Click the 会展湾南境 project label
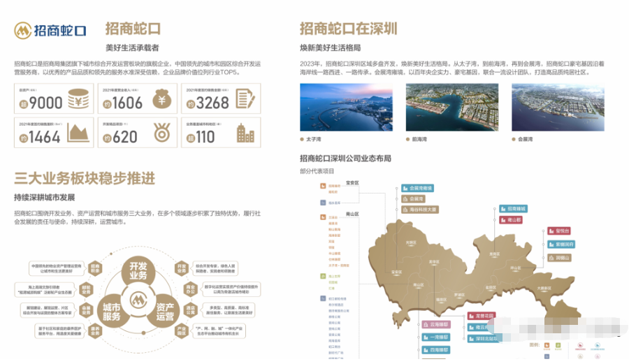 421,188
